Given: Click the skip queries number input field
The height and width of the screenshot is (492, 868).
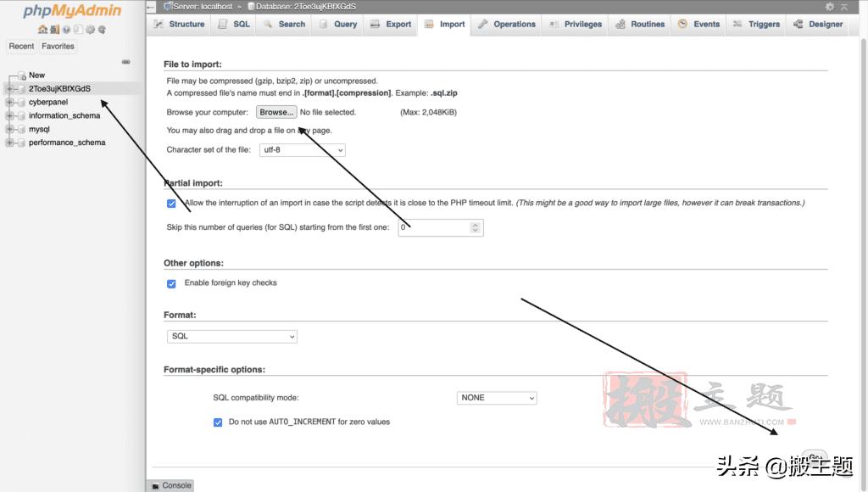Looking at the screenshot, I should coord(434,227).
